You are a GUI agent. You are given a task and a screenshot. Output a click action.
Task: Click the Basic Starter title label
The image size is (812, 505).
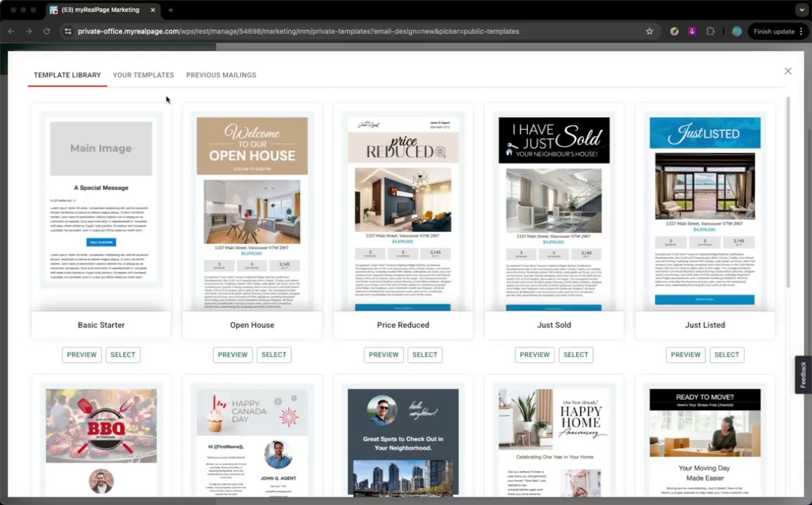(x=101, y=325)
